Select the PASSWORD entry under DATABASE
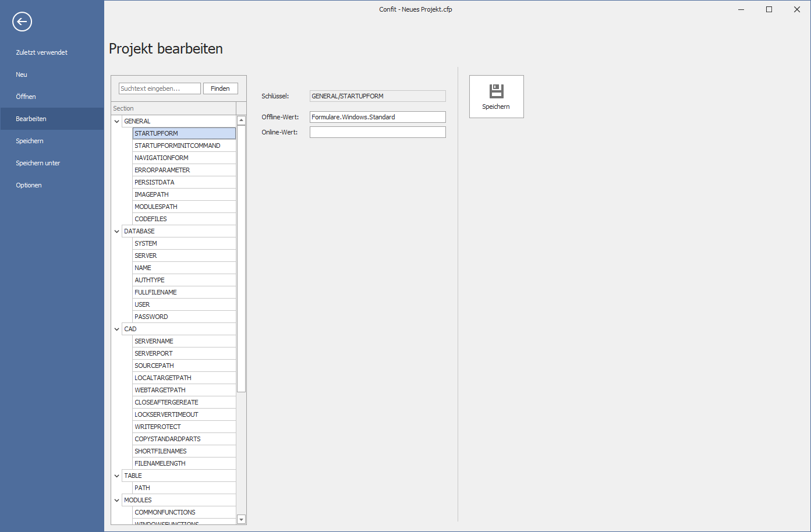811x532 pixels. click(151, 317)
